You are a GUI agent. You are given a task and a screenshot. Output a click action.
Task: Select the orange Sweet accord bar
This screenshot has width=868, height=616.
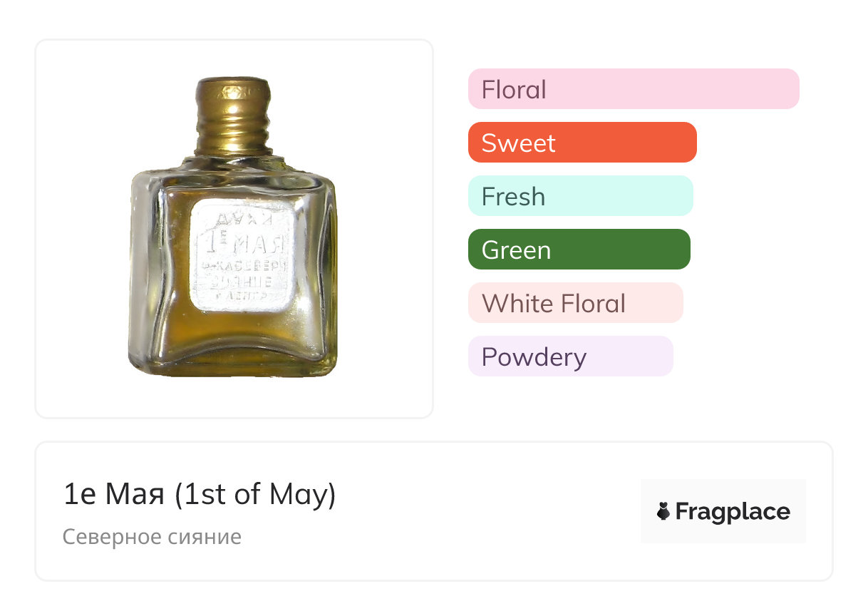(582, 143)
